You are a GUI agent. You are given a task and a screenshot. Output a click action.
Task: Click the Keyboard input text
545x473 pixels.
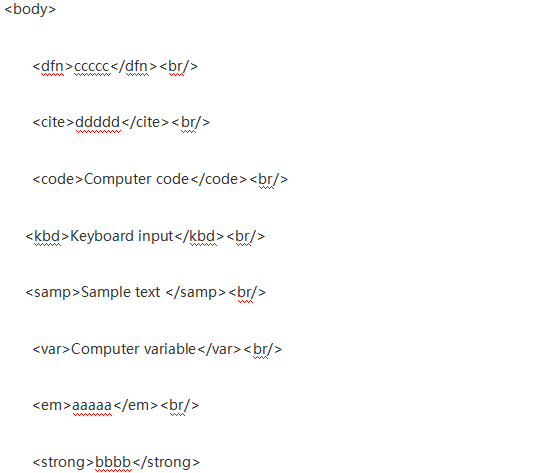(122, 236)
